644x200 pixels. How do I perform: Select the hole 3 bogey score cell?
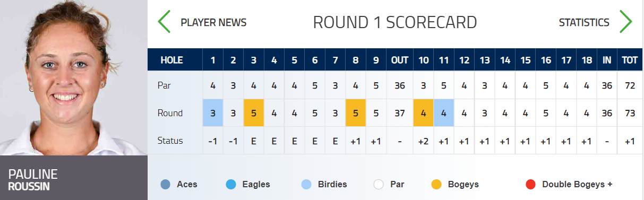point(254,113)
